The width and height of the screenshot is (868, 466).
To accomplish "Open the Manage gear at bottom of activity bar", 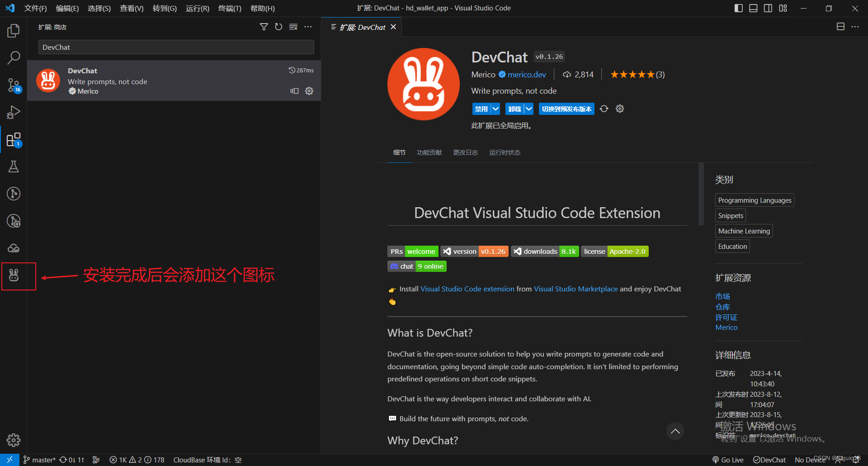I will pos(14,440).
